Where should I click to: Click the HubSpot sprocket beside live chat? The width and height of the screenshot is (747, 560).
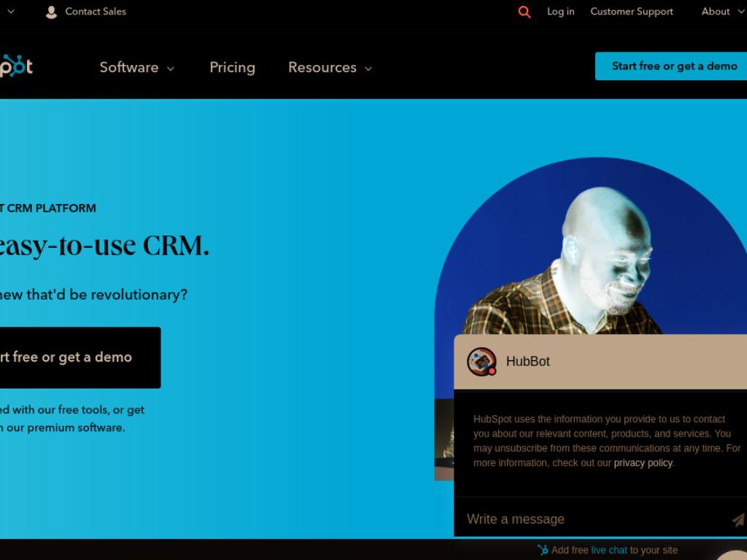click(543, 550)
